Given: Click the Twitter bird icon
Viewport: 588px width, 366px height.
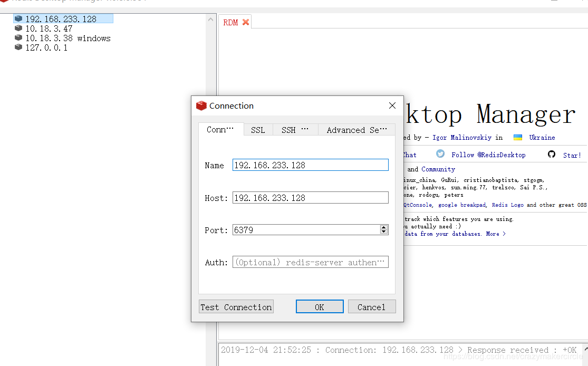Looking at the screenshot, I should 440,154.
